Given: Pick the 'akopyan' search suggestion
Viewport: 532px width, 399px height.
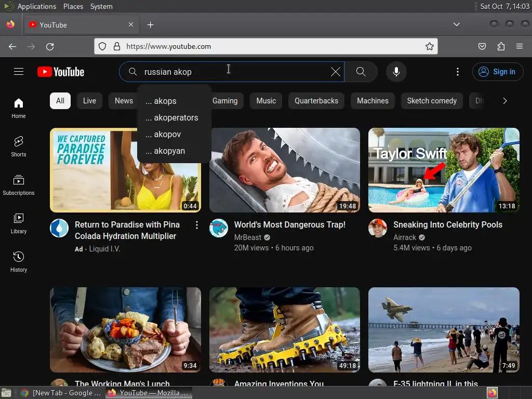Looking at the screenshot, I should [175, 151].
